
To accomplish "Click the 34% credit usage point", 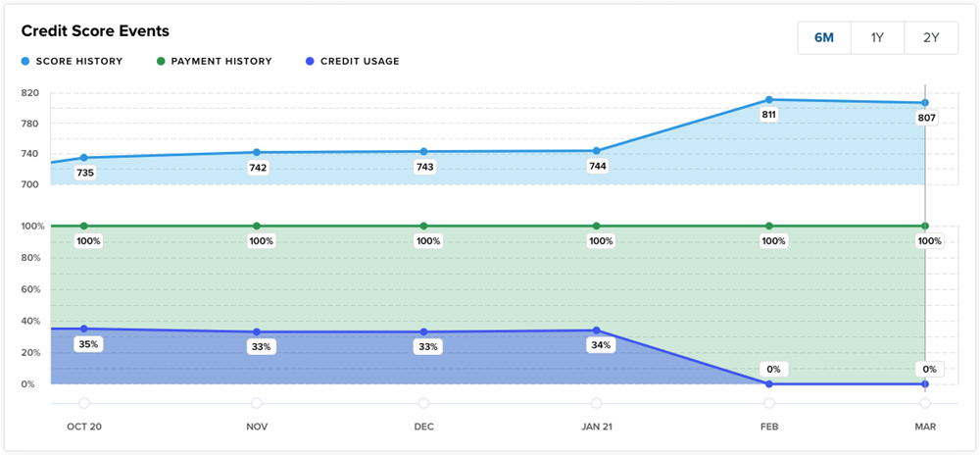I will (x=596, y=330).
